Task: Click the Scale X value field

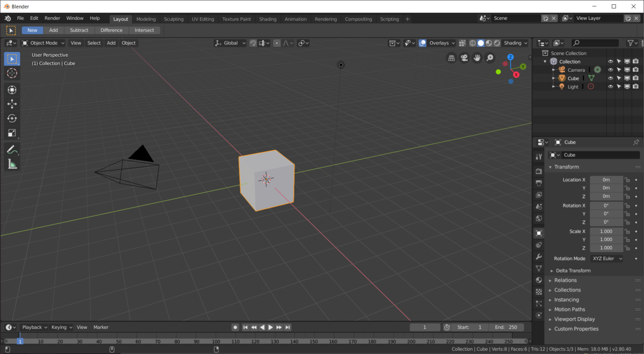Action: click(x=606, y=231)
